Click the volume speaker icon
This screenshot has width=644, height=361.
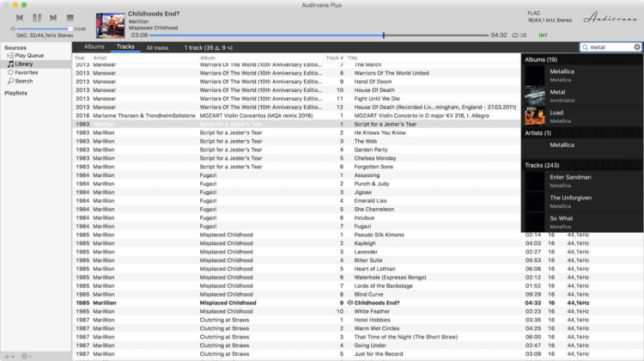click(13, 28)
